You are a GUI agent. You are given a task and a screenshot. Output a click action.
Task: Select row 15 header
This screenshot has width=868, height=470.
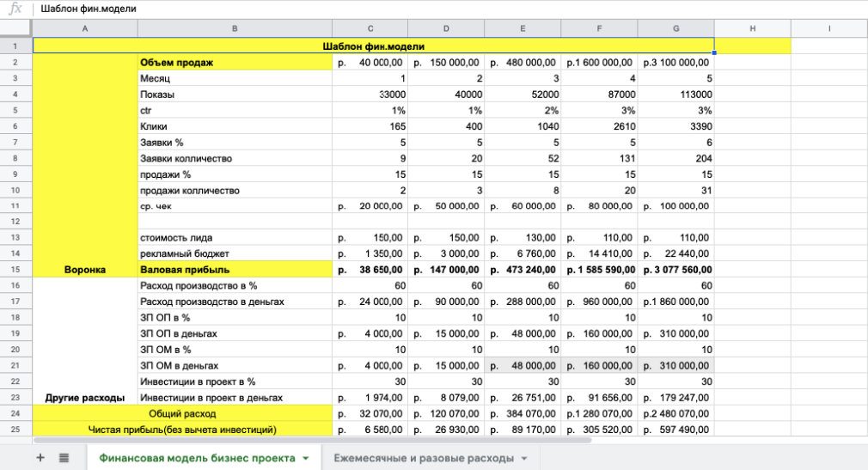(16, 270)
